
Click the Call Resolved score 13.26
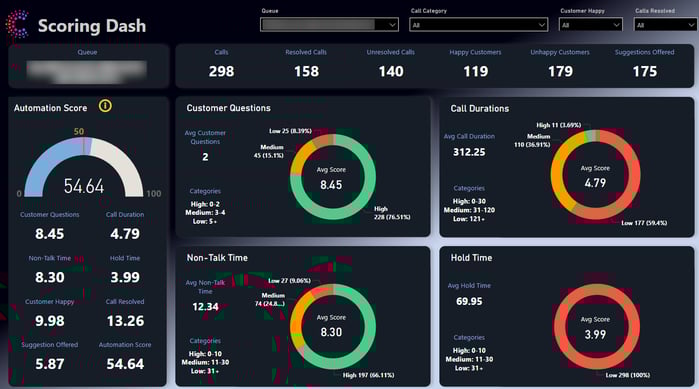pyautogui.click(x=125, y=321)
